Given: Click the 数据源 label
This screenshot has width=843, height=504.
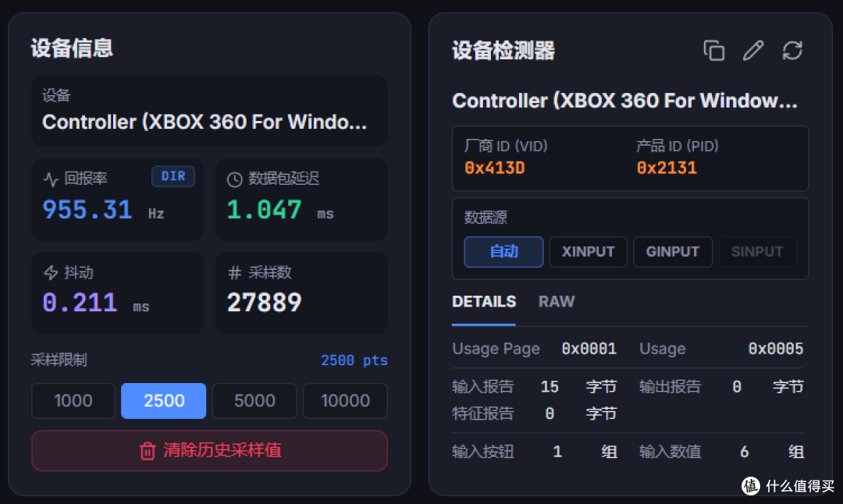Looking at the screenshot, I should (x=486, y=217).
